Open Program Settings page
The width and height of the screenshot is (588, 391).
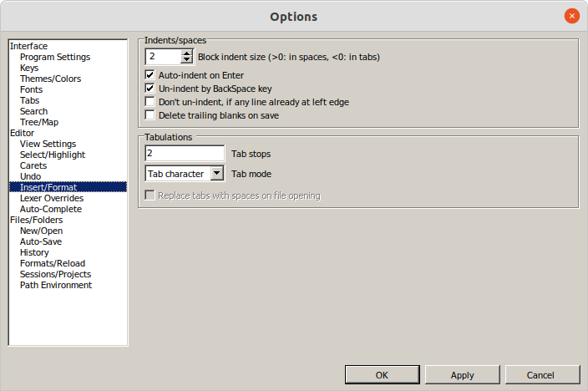point(55,57)
